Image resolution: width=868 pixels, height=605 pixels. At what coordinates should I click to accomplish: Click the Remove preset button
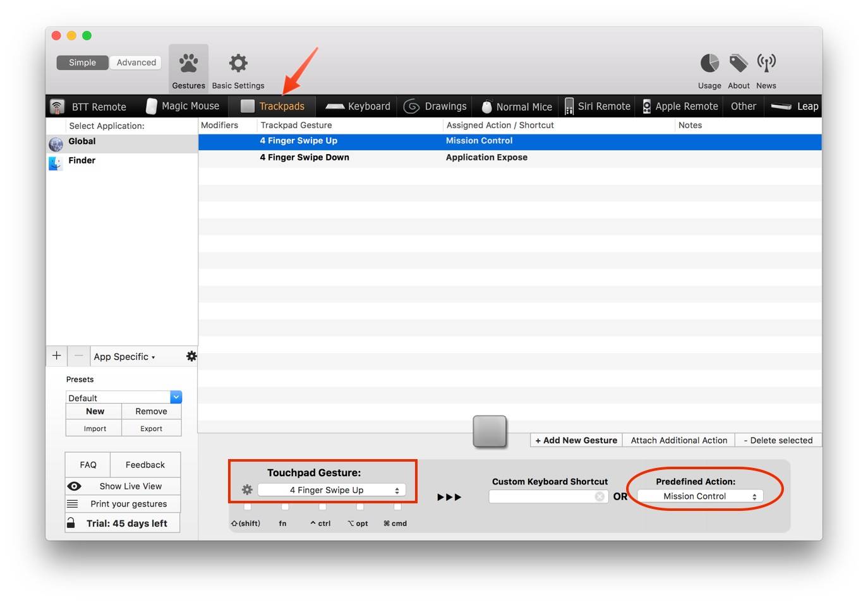tap(152, 411)
